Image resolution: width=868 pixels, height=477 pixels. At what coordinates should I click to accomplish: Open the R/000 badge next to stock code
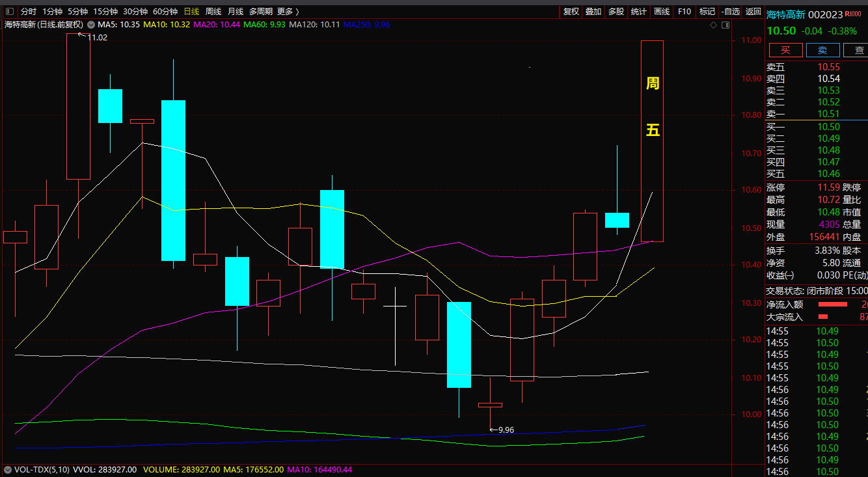coord(853,14)
